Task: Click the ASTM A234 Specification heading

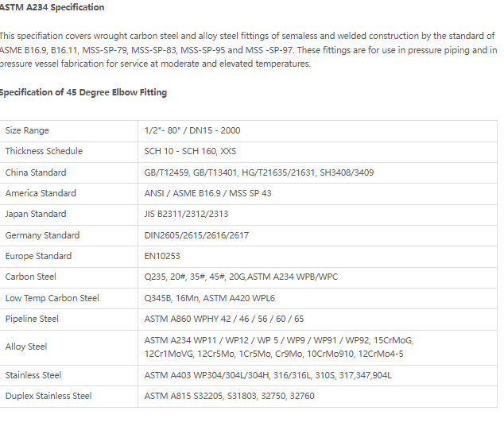Action: [x=52, y=7]
